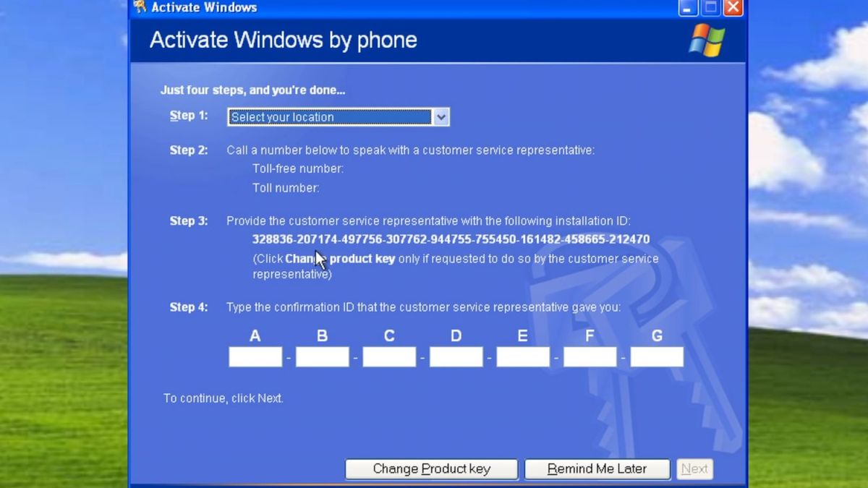Click confirmation ID field F
This screenshot has height=488, width=868.
590,356
